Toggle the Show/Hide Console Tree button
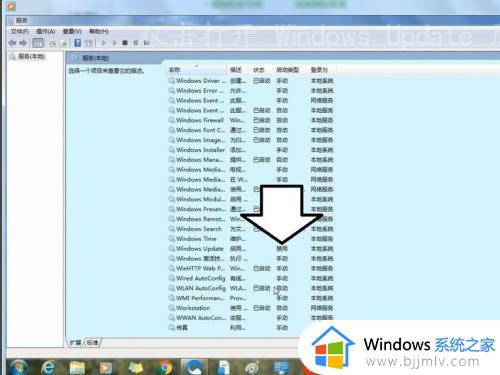Viewport: 500px width, 375px height. (x=38, y=43)
